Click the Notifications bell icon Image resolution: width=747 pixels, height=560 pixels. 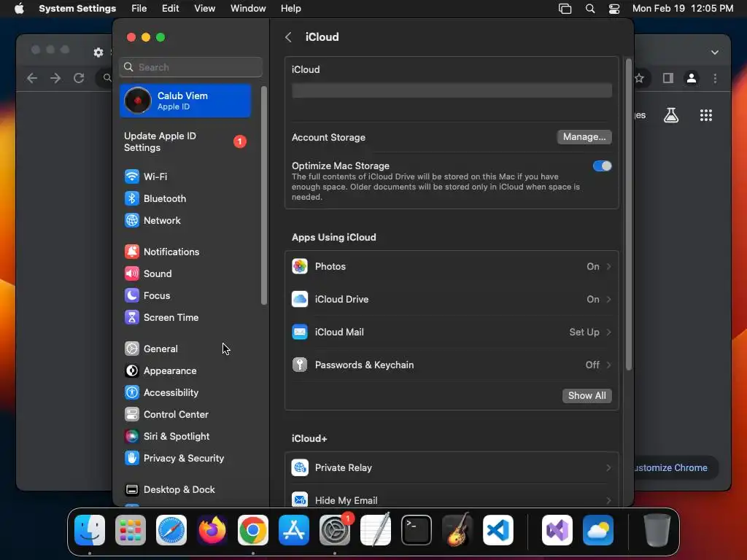(x=131, y=252)
